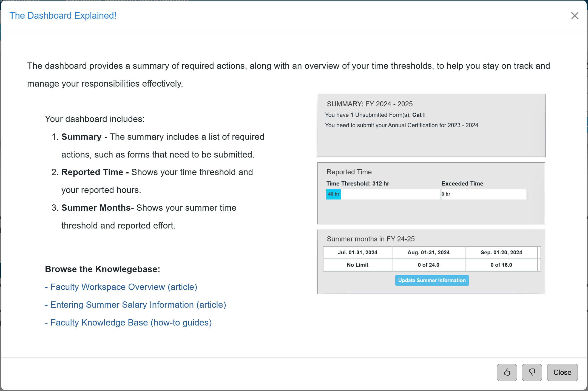Click the 0 of 24.0 cell
This screenshot has width=588, height=391.
pos(428,265)
